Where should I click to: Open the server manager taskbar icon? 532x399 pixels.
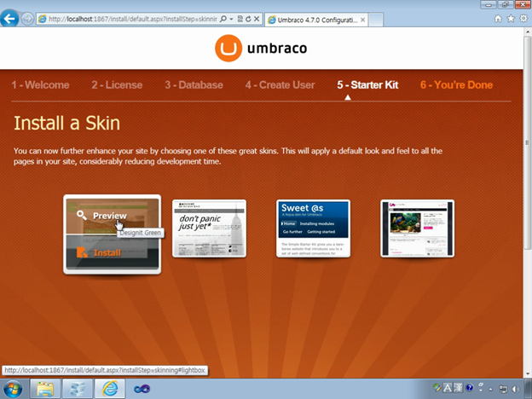pos(78,389)
